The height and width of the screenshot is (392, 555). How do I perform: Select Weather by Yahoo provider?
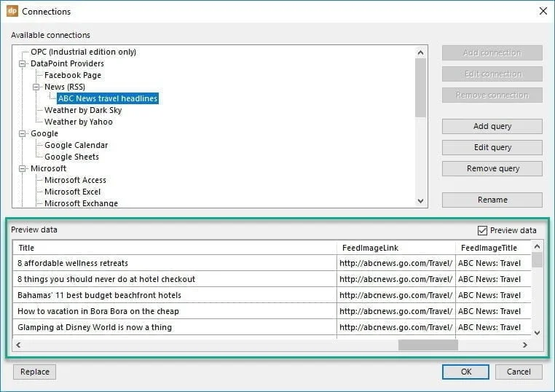click(78, 122)
